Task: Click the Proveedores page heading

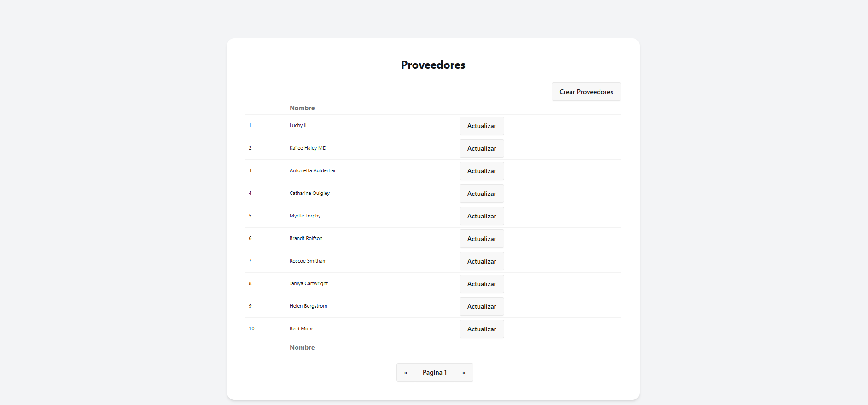Action: [x=433, y=65]
